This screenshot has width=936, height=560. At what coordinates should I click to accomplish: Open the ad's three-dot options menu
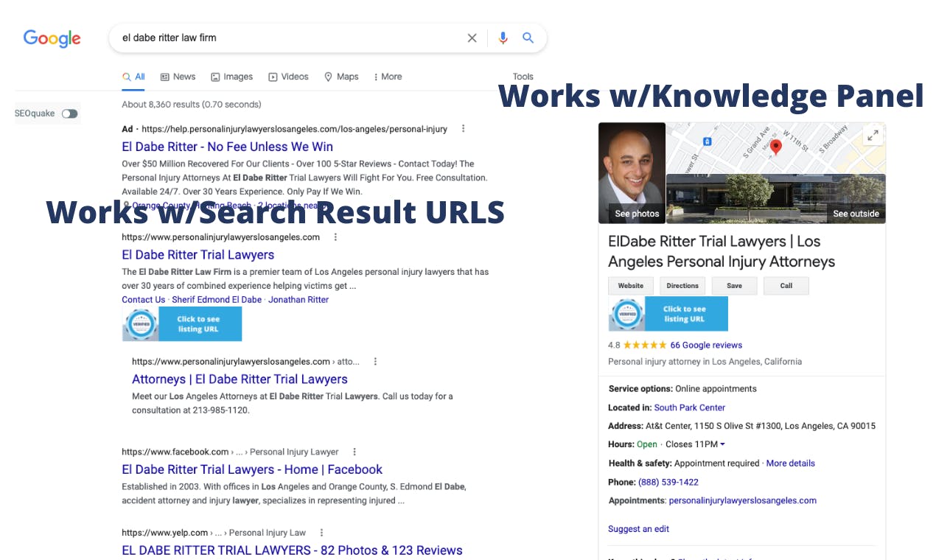click(x=464, y=129)
